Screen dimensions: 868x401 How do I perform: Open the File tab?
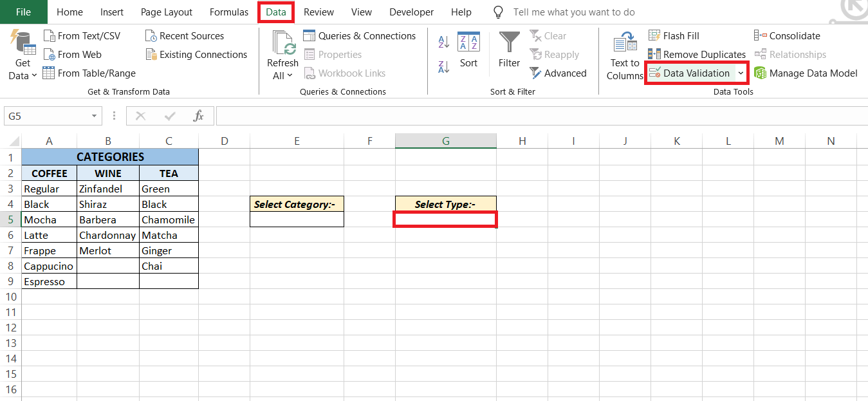tap(23, 12)
